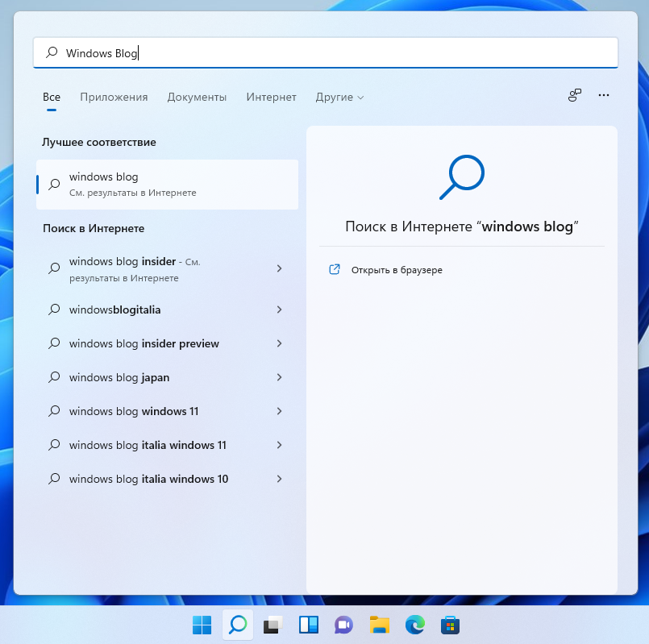Expand arrow for windowsblogitalia

pos(280,310)
